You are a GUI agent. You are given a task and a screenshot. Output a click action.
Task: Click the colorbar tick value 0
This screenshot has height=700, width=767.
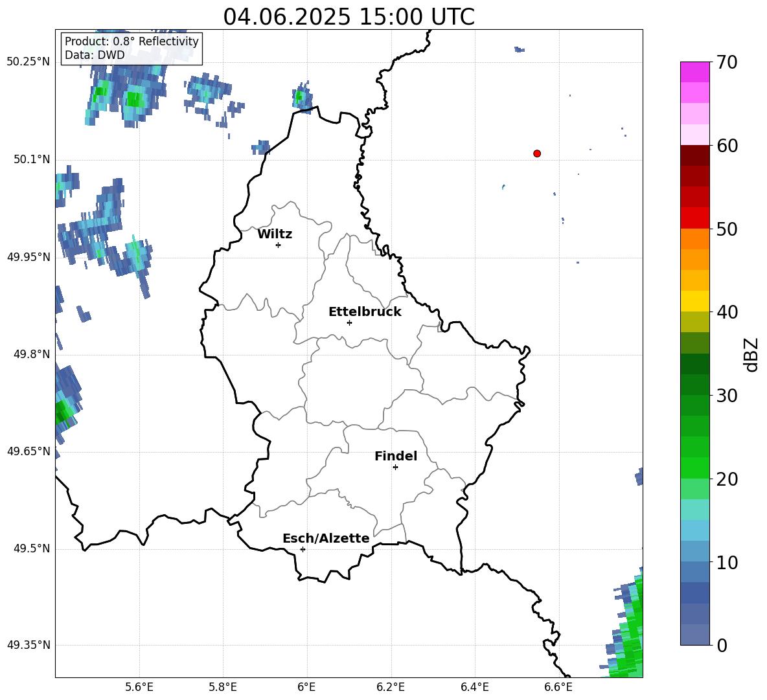click(x=722, y=646)
